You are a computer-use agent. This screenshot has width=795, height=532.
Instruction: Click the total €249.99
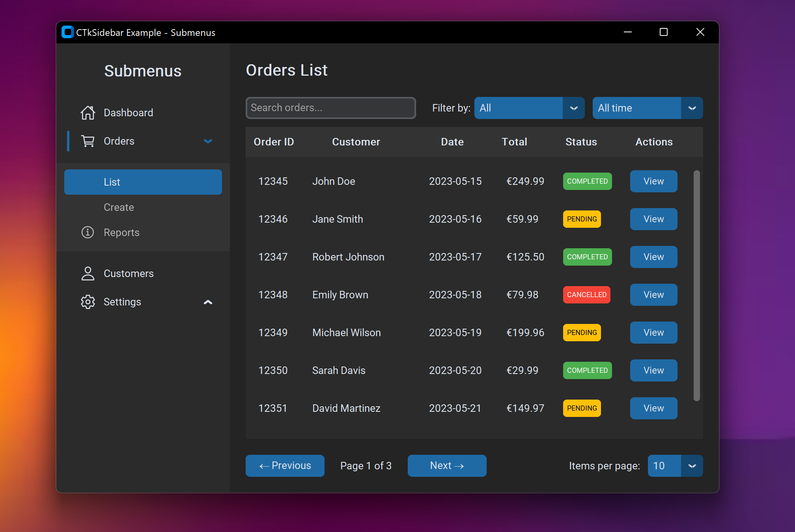click(525, 181)
